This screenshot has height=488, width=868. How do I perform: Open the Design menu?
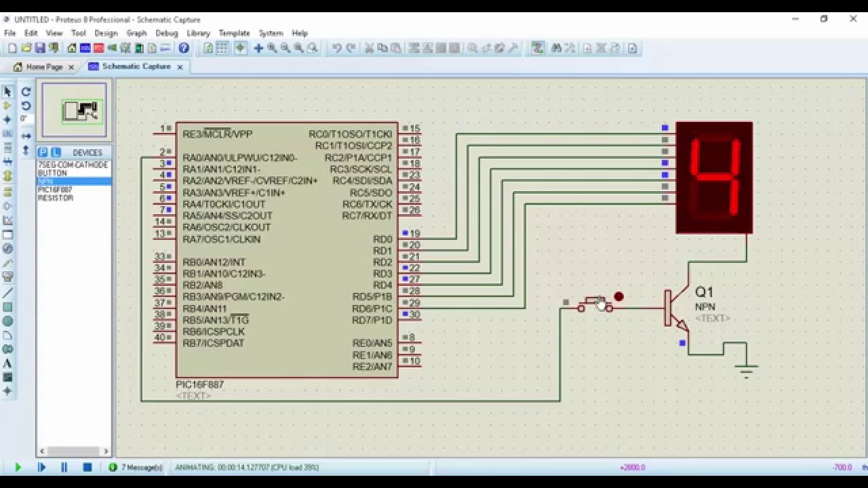pyautogui.click(x=106, y=33)
